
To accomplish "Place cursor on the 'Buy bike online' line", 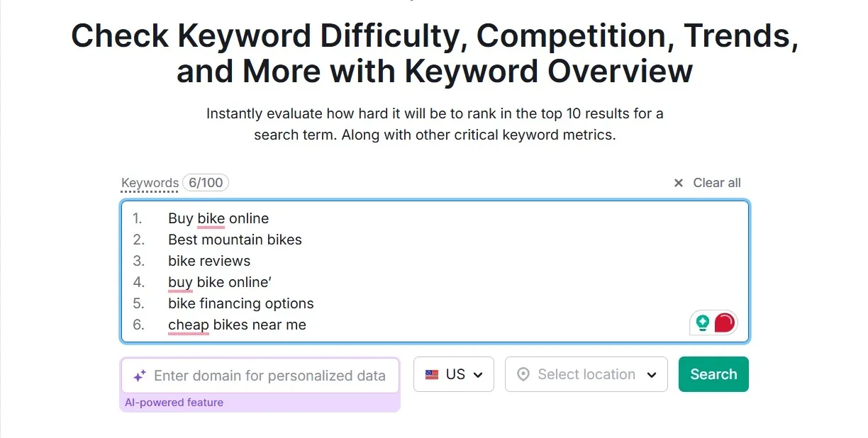I will 218,218.
